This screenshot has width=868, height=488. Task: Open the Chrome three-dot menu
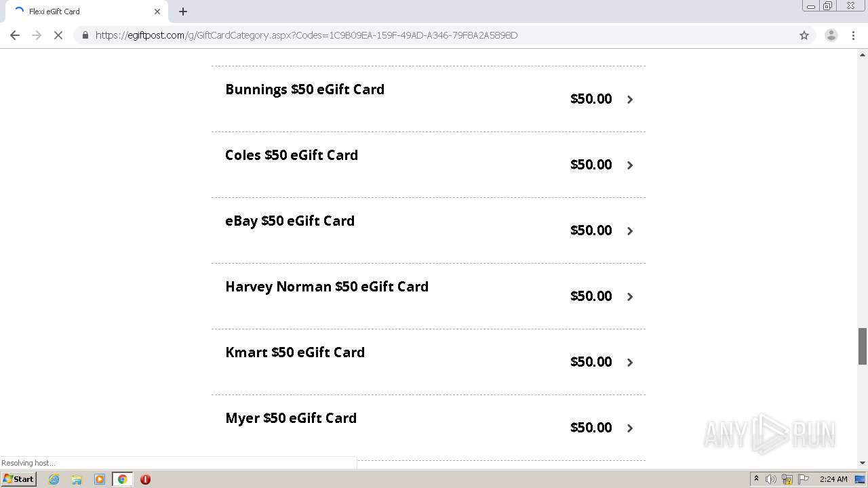pos(853,35)
